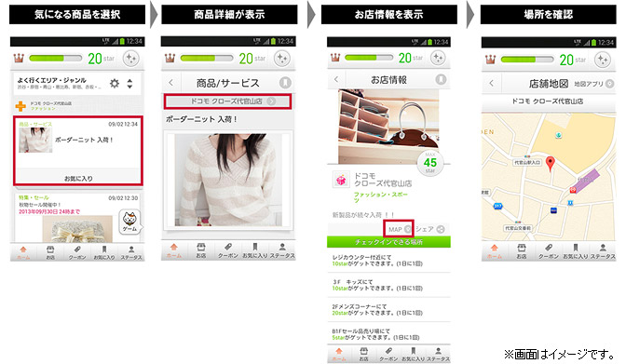626x364 pixels.
Task: Open お店 tab on product detail screen
Action: click(201, 250)
